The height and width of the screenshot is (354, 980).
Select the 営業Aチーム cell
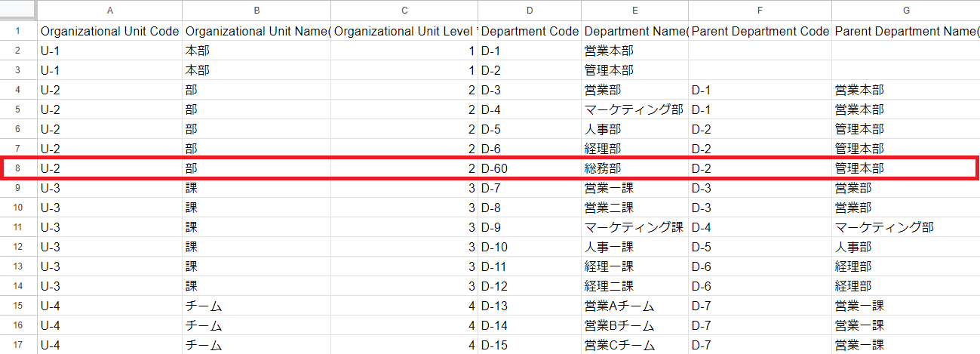[x=634, y=306]
